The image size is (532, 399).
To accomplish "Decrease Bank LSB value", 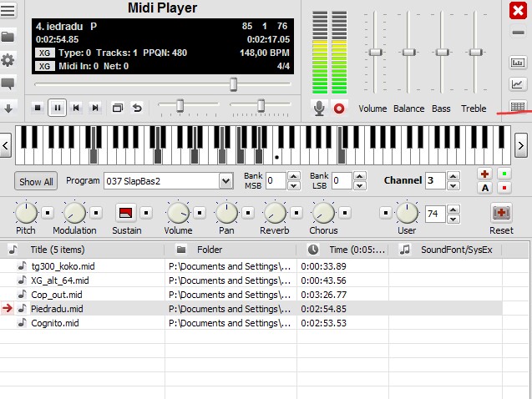I will click(360, 186).
